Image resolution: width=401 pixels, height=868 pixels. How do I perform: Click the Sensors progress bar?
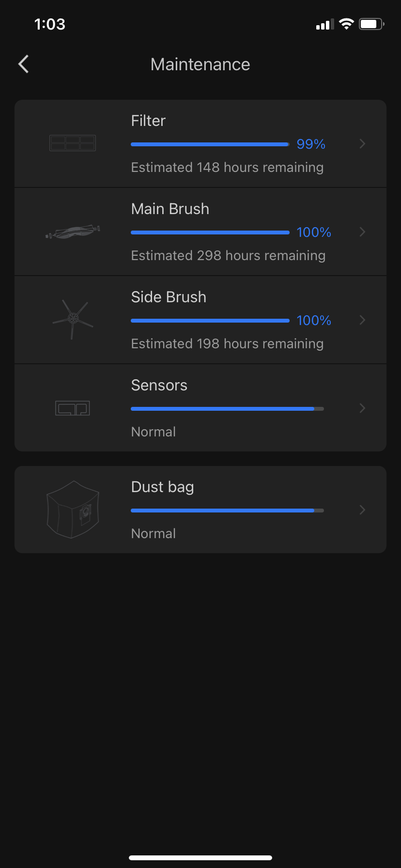pos(227,409)
